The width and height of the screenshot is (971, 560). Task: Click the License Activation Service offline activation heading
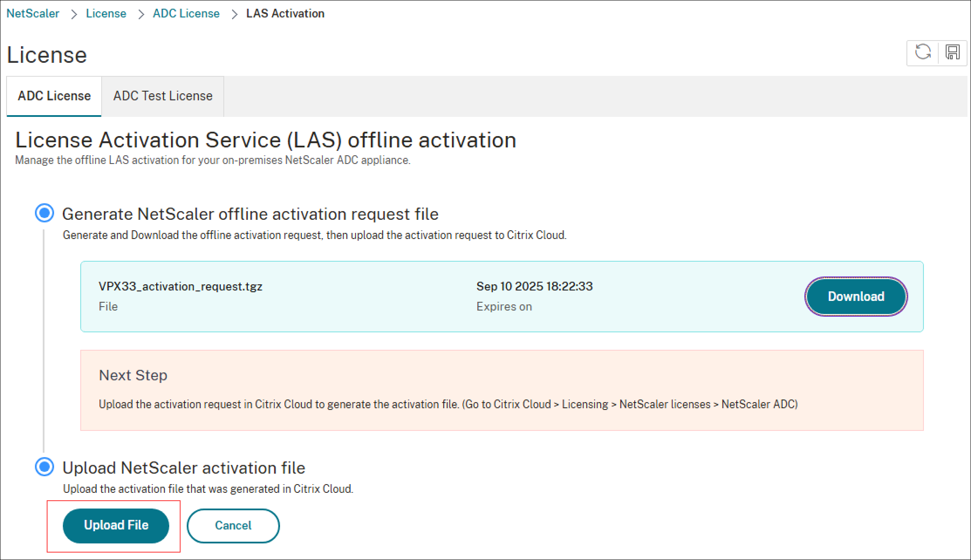(x=266, y=140)
